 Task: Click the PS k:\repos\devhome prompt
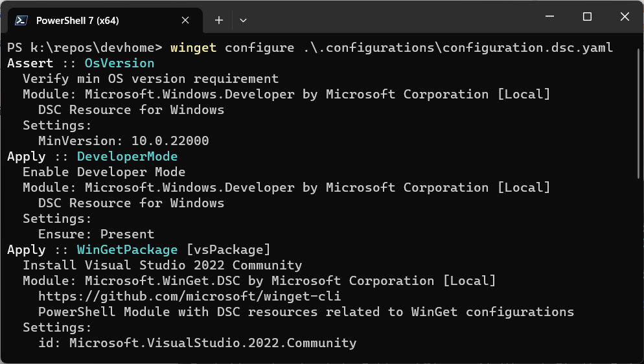85,47
